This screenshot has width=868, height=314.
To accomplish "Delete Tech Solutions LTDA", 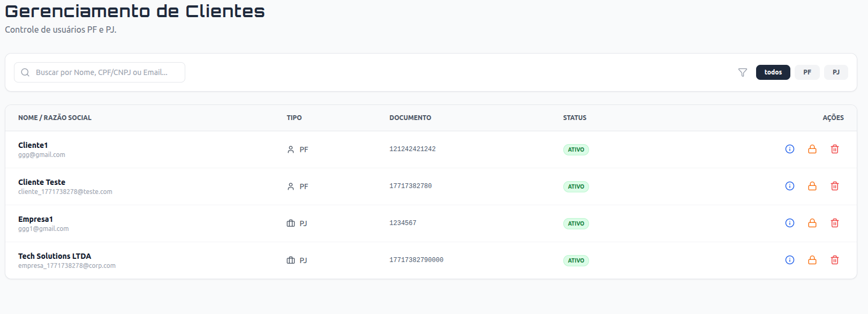I will (834, 260).
